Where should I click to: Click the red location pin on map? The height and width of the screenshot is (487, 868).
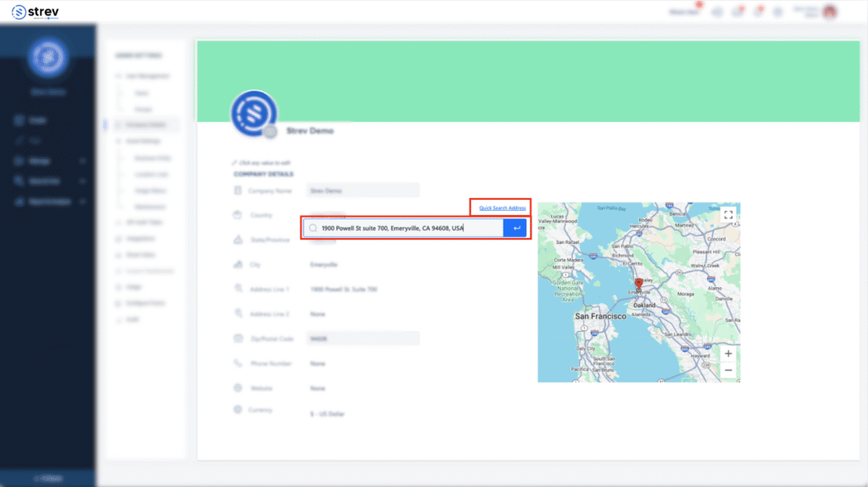(x=638, y=285)
